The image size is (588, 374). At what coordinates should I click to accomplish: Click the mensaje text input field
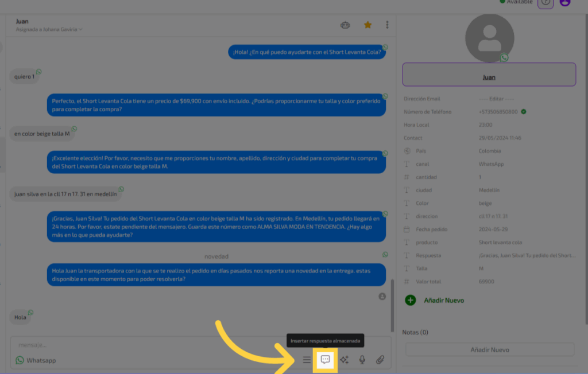pyautogui.click(x=149, y=345)
